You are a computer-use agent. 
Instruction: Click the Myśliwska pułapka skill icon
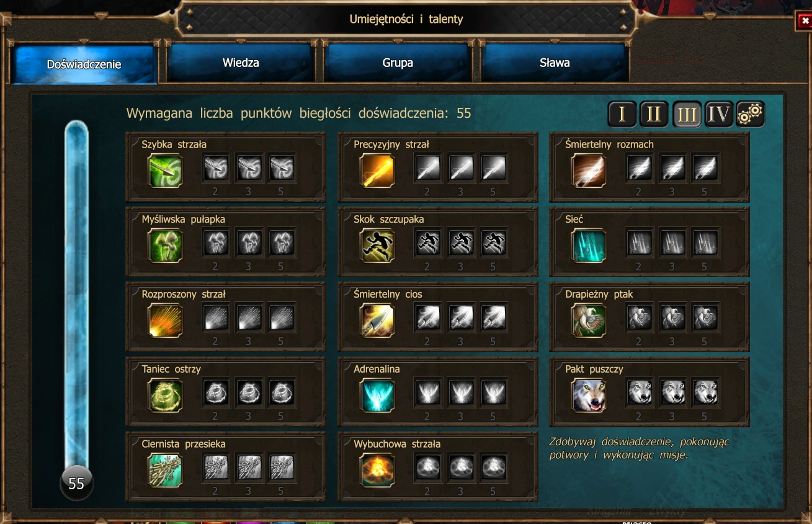pos(165,246)
